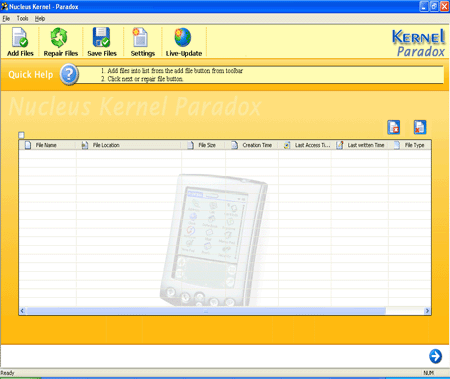Screen dimensions: 450x379
Task: Click the app icon in title bar
Action: (x=4, y=6)
